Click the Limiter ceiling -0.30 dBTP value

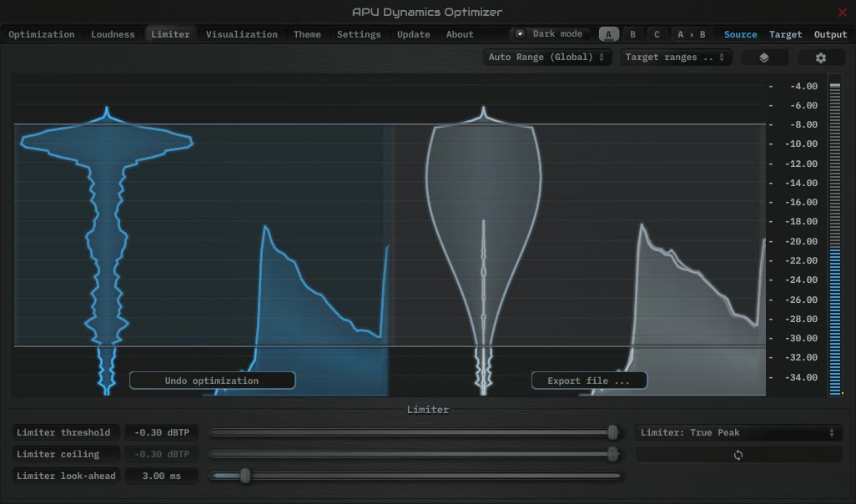162,454
